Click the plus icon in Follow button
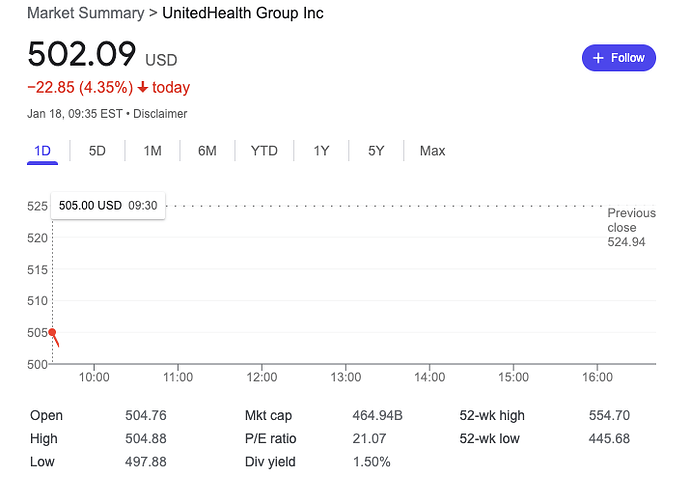This screenshot has height=477, width=690. (x=598, y=58)
